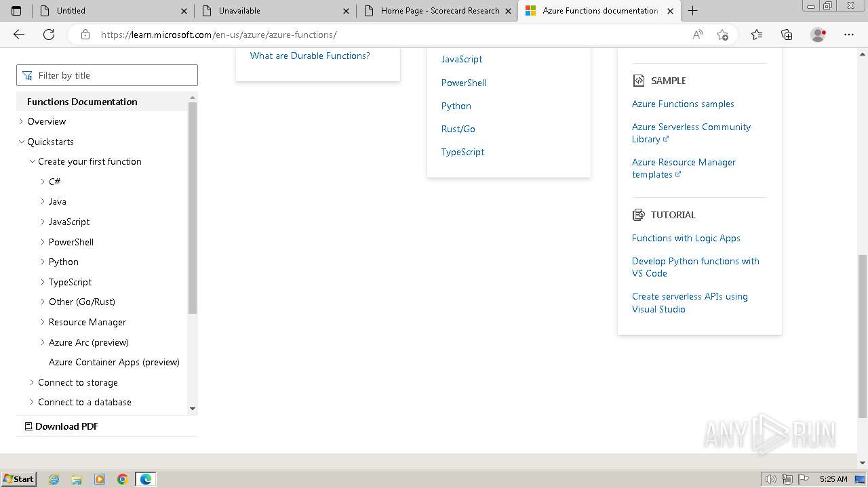Open the network icon in system tray
The image size is (868, 488).
[x=787, y=479]
